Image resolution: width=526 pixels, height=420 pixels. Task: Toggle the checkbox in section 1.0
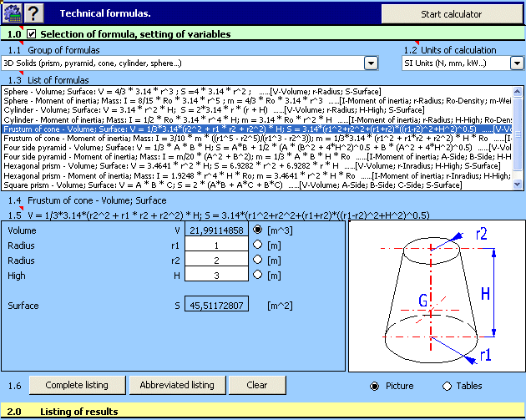click(x=31, y=34)
